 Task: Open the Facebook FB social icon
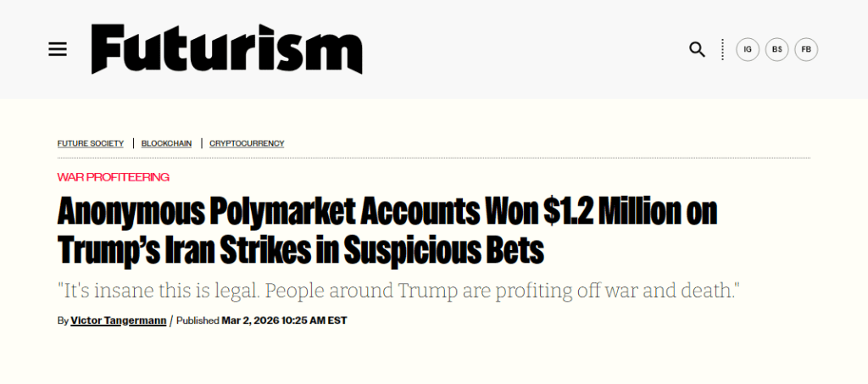806,49
